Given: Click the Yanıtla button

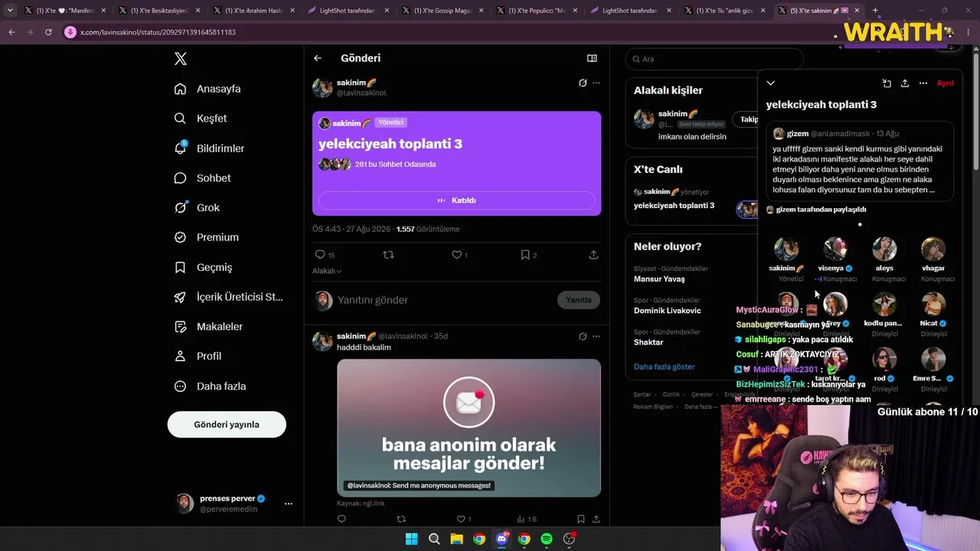Looking at the screenshot, I should (579, 300).
